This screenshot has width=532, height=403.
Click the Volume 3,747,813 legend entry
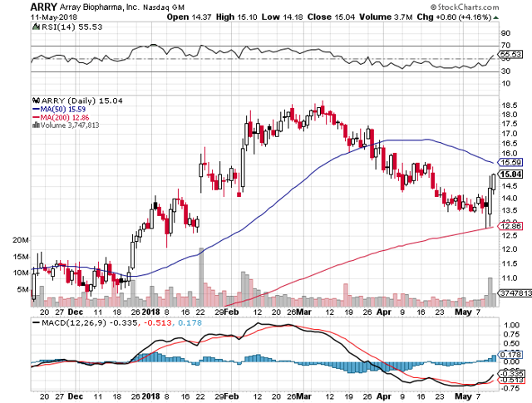[70, 125]
